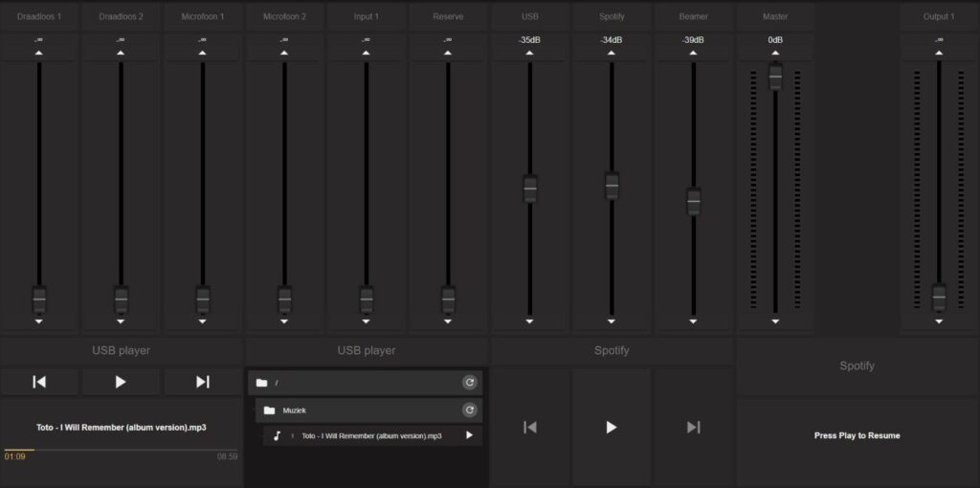Lower Spotify channel level down arrow
The image size is (980, 488).
tap(612, 322)
